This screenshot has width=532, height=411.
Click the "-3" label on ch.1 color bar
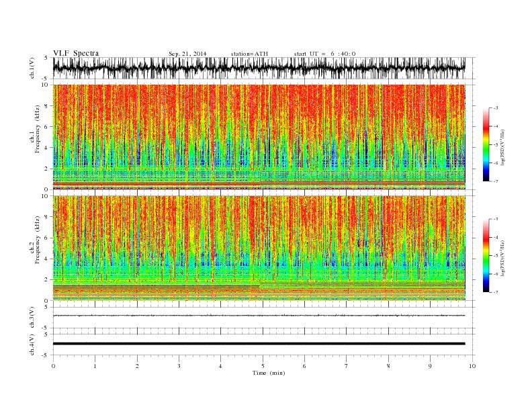[496, 108]
